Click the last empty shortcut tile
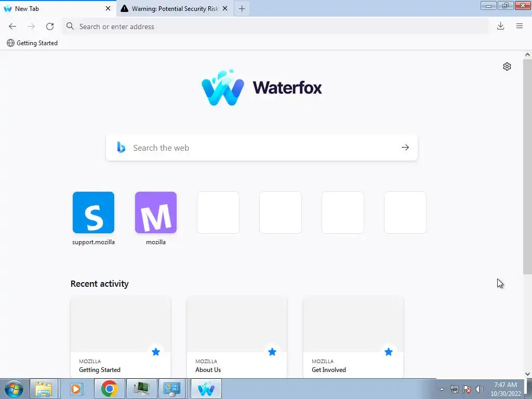 point(405,212)
